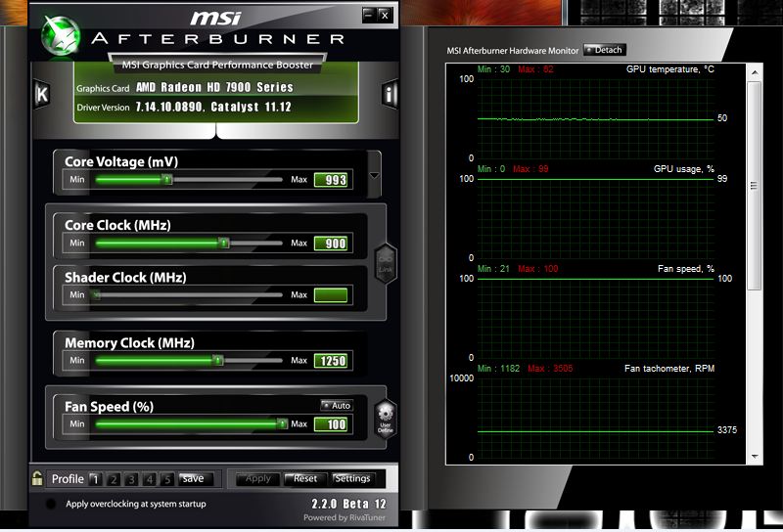Toggle the Link core and shader clocks

coord(385,263)
